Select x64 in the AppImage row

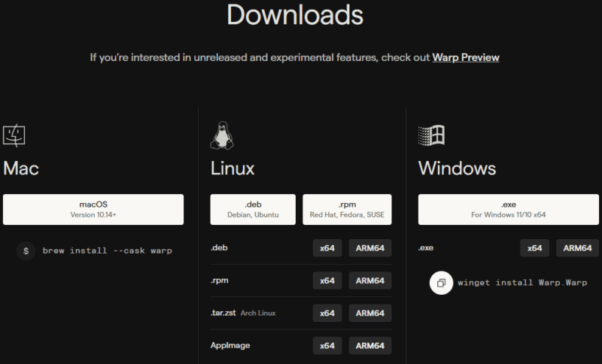pyautogui.click(x=327, y=346)
